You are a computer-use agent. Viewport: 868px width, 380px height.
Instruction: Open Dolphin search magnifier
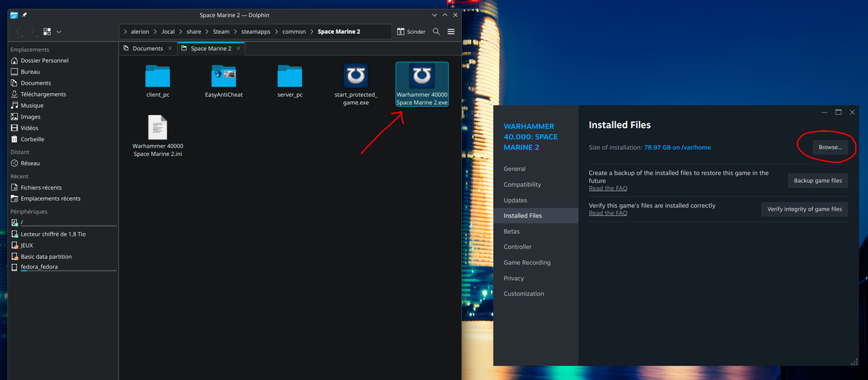pyautogui.click(x=436, y=32)
